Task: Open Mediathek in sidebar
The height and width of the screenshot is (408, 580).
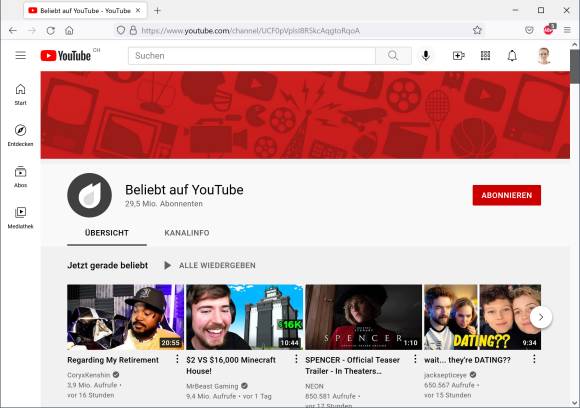Action: (x=20, y=218)
